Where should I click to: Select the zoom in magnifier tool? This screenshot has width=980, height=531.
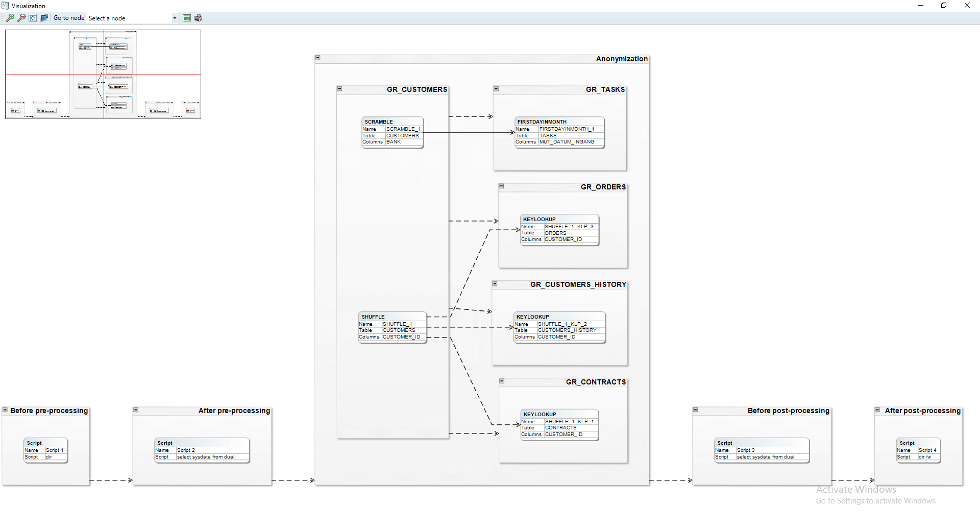pyautogui.click(x=10, y=18)
